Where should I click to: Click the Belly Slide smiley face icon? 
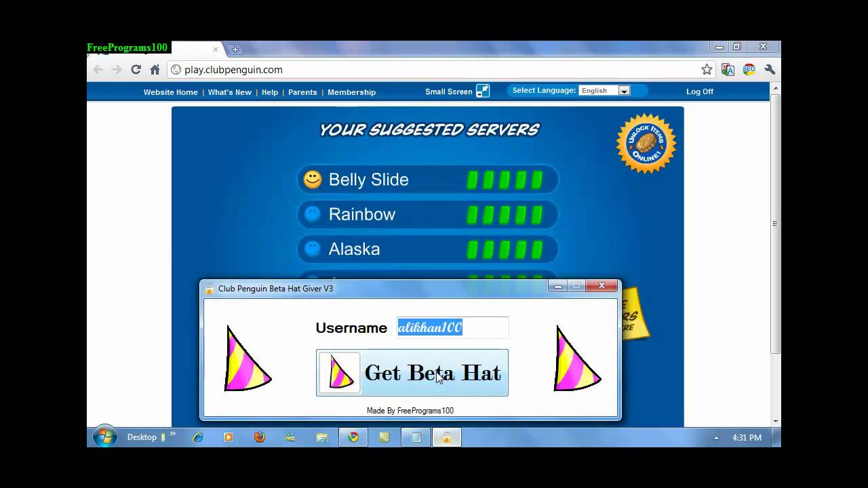(312, 180)
